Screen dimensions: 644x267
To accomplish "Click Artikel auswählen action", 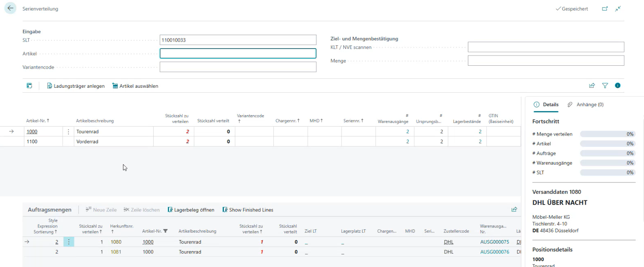I will click(x=135, y=86).
